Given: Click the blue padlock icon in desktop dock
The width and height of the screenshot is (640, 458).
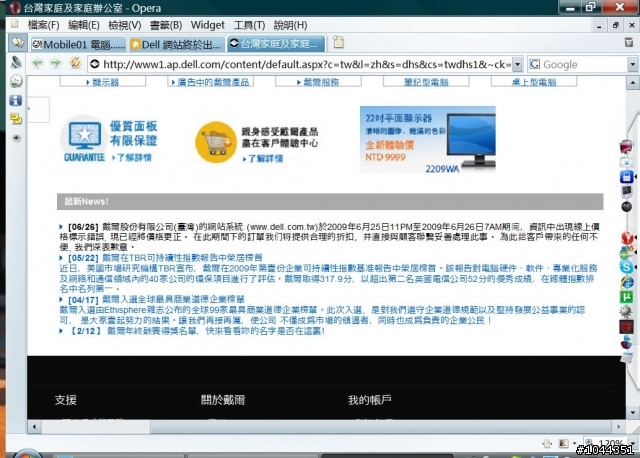Looking at the screenshot, I should (x=627, y=176).
